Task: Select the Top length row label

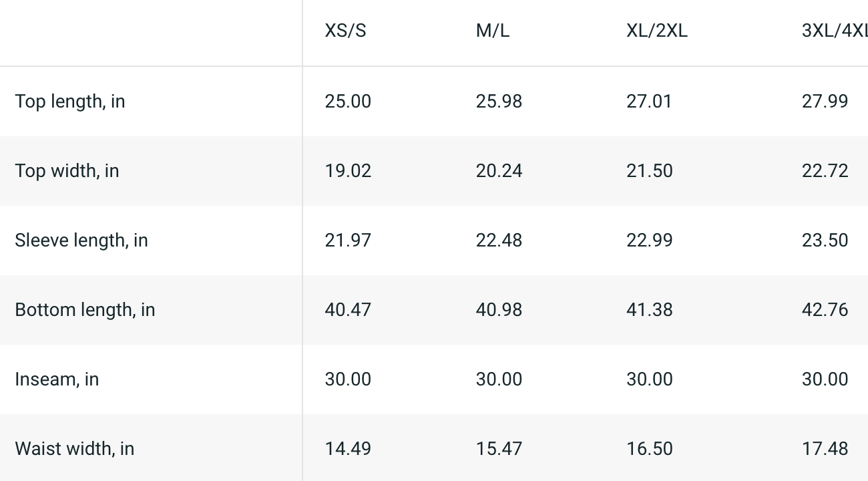Action: coord(70,102)
